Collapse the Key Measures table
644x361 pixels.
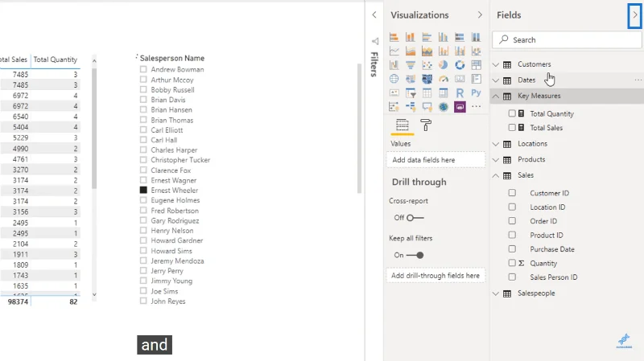[496, 96]
